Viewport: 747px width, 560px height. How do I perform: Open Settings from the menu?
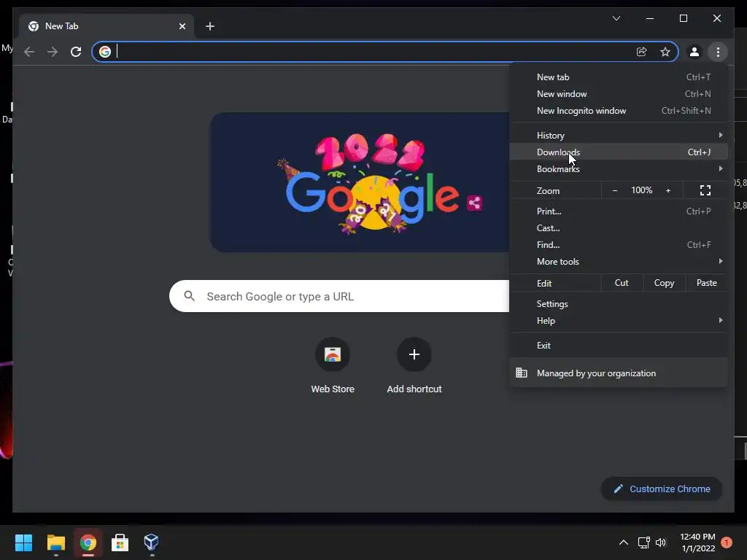(x=619, y=304)
